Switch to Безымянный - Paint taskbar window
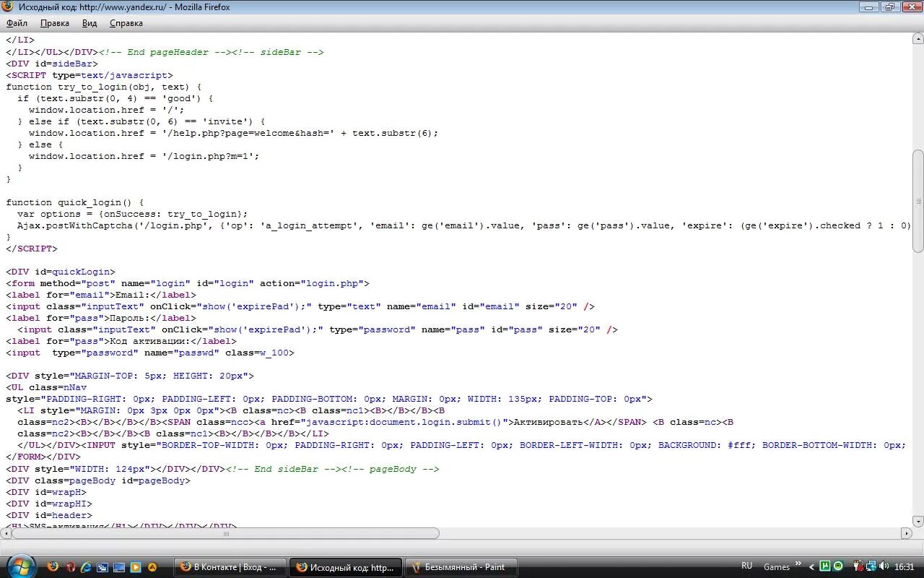This screenshot has width=924, height=578. click(461, 567)
